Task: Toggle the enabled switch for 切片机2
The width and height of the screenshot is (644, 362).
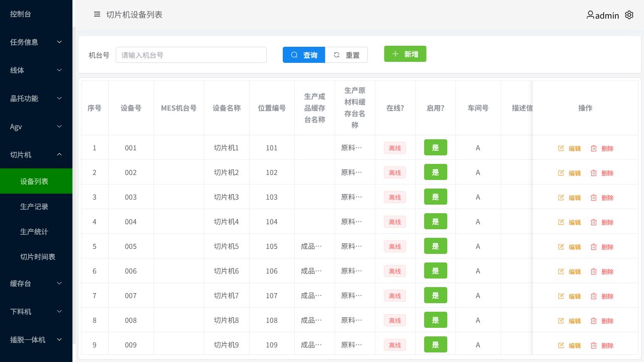Action: (x=436, y=172)
